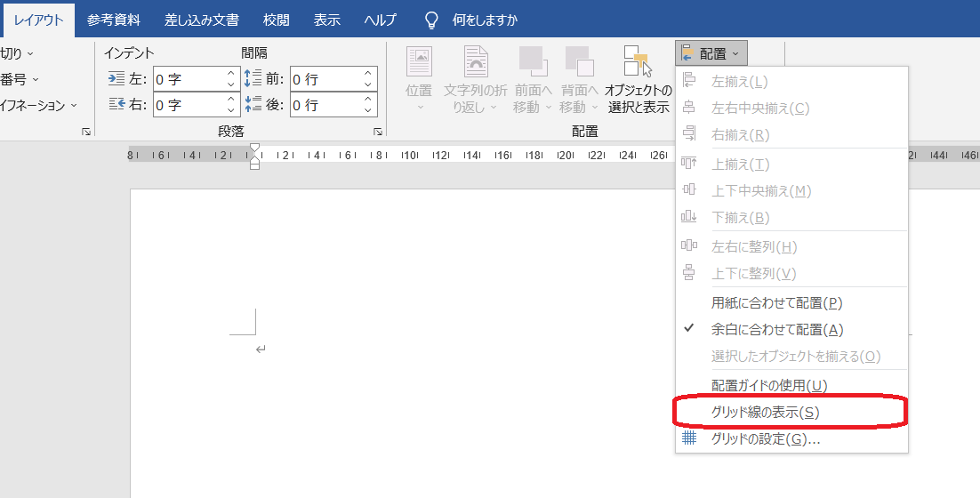Switch to the 校閲 tab

click(x=277, y=20)
